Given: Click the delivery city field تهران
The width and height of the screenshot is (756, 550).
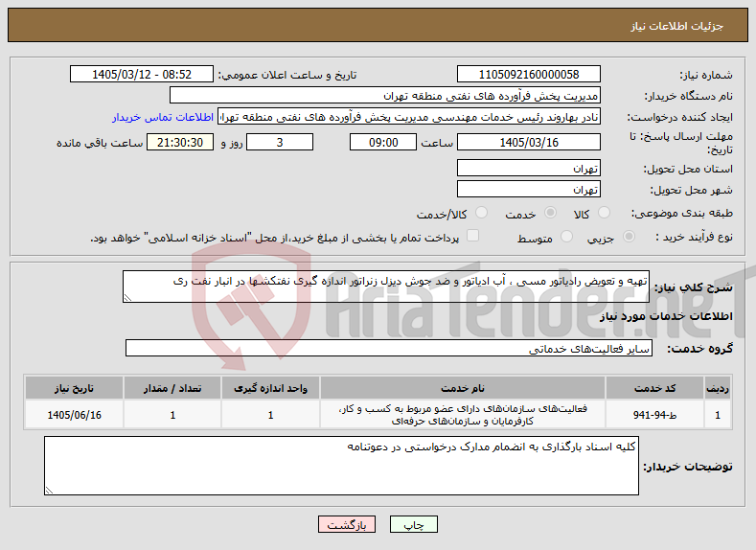Looking at the screenshot, I should (528, 189).
